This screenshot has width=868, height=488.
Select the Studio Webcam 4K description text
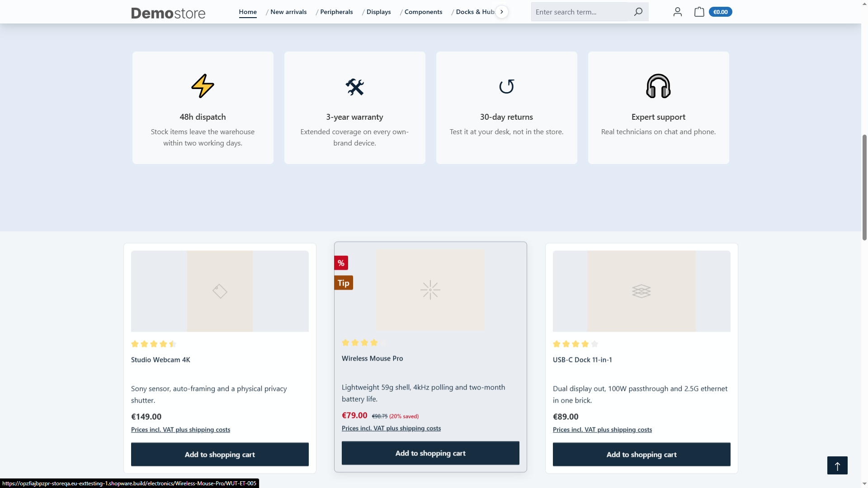[x=209, y=394]
